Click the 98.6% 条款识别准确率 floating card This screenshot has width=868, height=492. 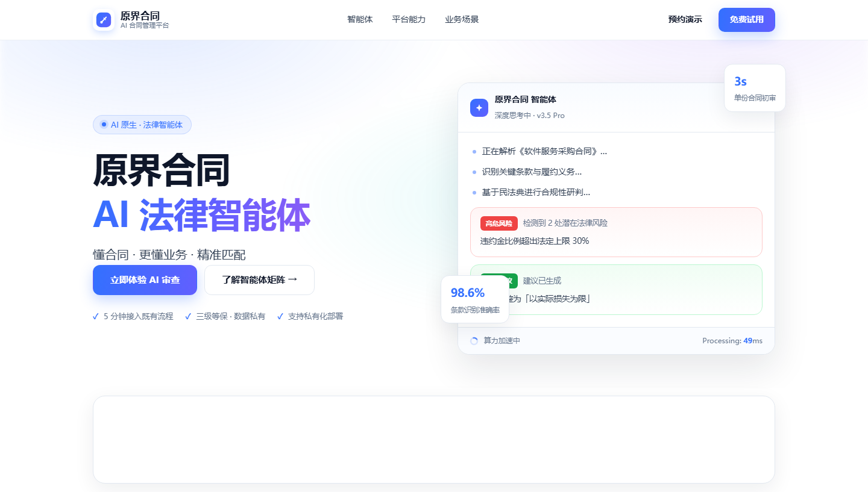coord(475,299)
